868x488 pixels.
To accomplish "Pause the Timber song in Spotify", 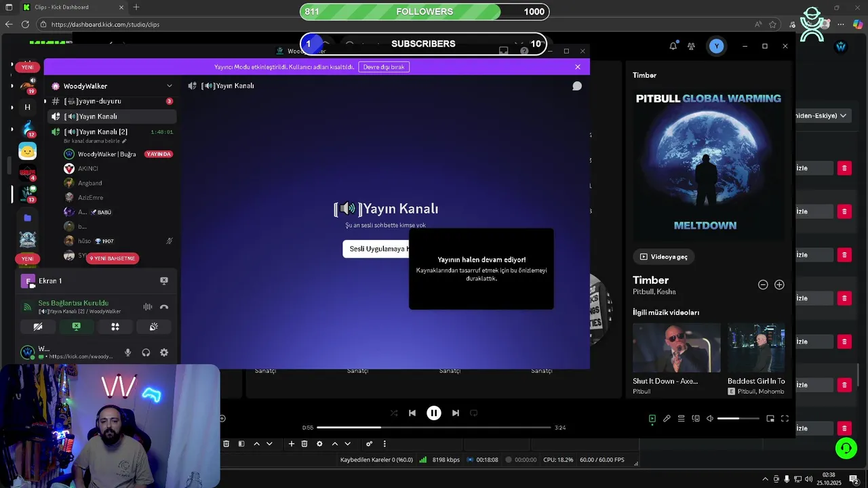I will (x=434, y=413).
